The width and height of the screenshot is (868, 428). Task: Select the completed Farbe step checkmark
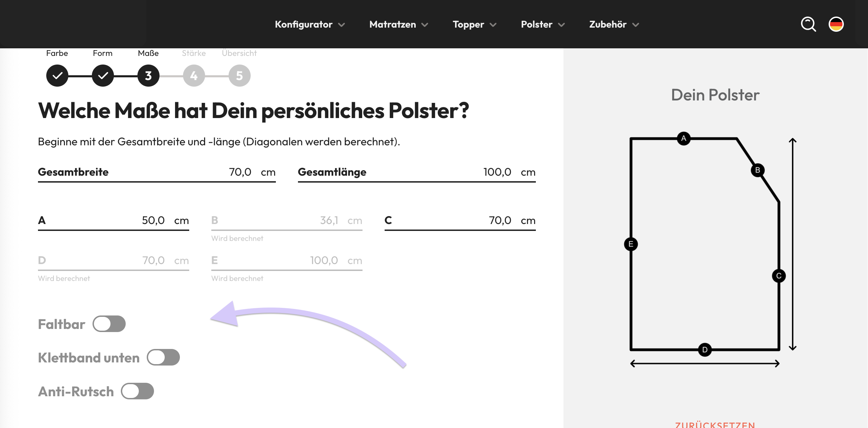click(57, 76)
